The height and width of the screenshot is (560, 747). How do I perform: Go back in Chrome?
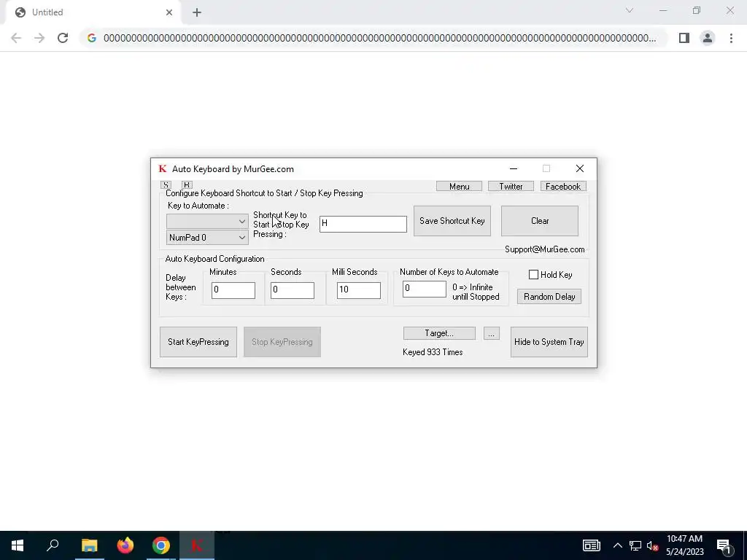[x=16, y=38]
